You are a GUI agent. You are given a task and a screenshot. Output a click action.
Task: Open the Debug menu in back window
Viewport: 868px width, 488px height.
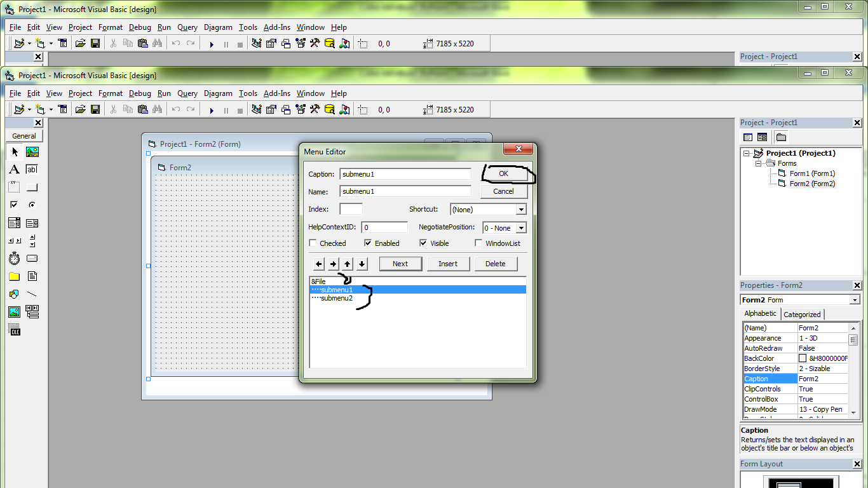coord(140,27)
